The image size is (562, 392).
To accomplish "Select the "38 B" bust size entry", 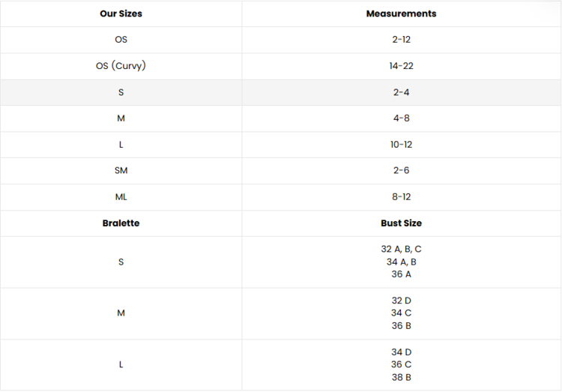I will click(x=401, y=378).
